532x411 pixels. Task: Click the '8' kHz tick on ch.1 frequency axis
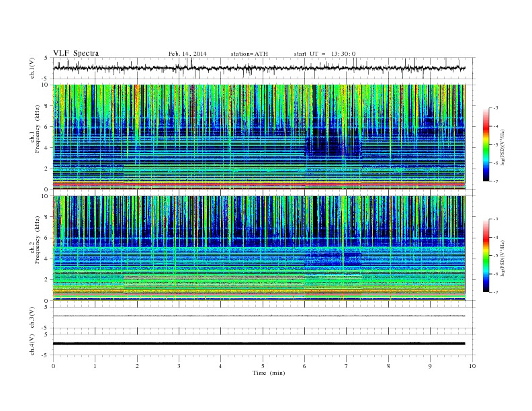click(46, 106)
